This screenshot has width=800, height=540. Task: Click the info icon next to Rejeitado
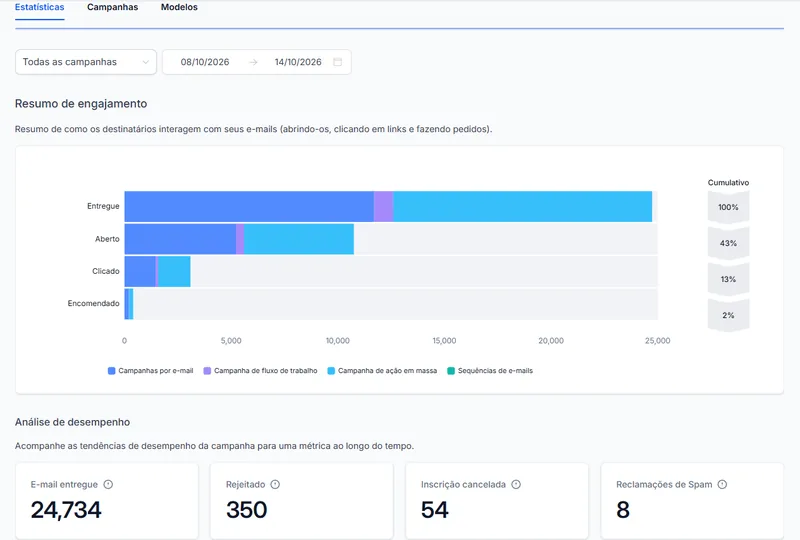pos(275,484)
